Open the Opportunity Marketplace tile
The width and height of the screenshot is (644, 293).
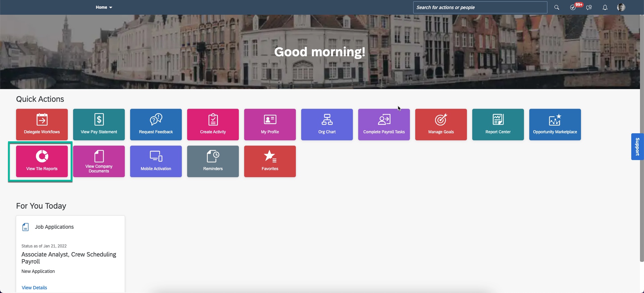(555, 125)
